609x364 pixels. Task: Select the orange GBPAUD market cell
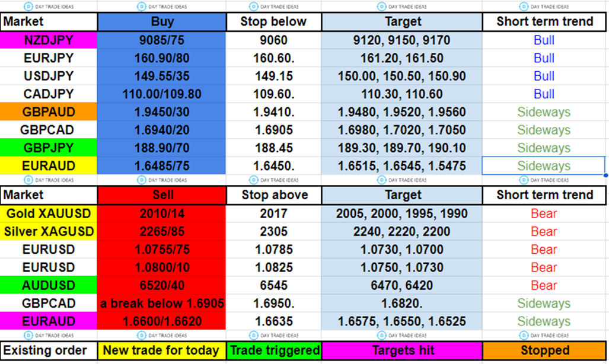coord(49,112)
